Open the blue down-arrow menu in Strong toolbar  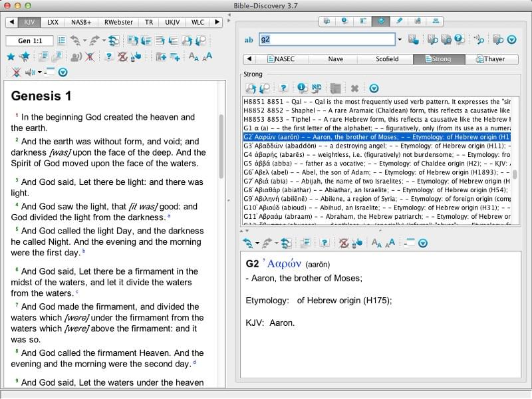point(374,88)
